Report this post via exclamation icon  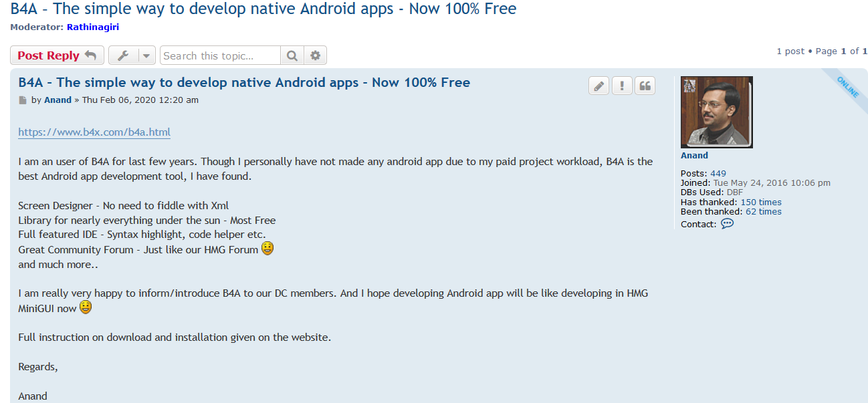point(622,86)
